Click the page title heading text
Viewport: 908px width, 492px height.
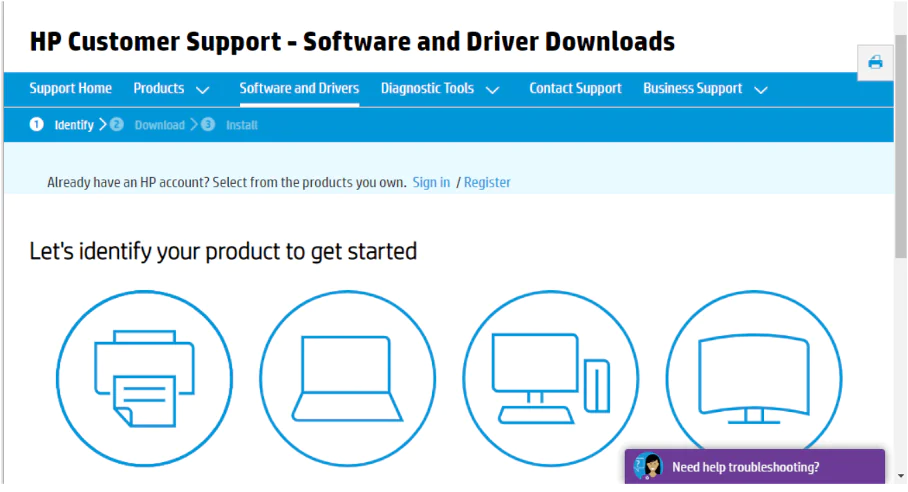pyautogui.click(x=352, y=42)
